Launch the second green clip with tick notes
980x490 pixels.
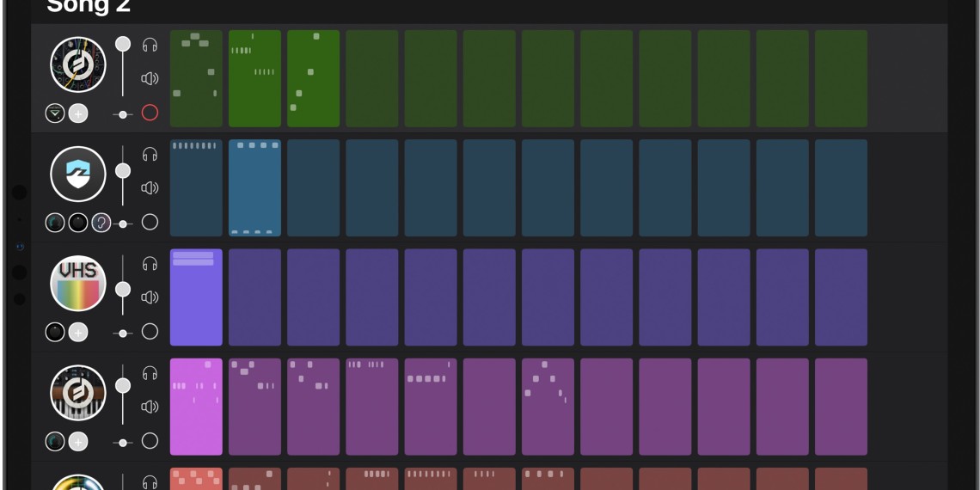point(255,79)
